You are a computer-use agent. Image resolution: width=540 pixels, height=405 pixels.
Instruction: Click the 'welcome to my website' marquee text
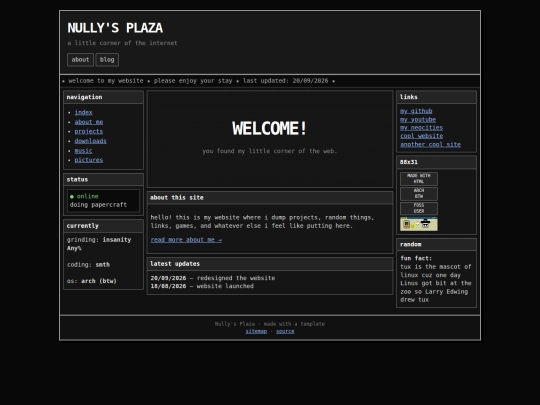coord(106,81)
